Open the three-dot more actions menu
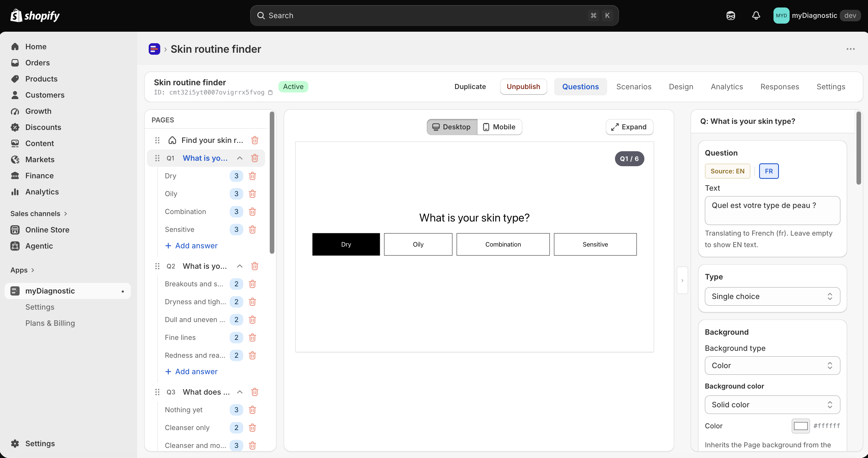The width and height of the screenshot is (868, 458). (x=850, y=49)
